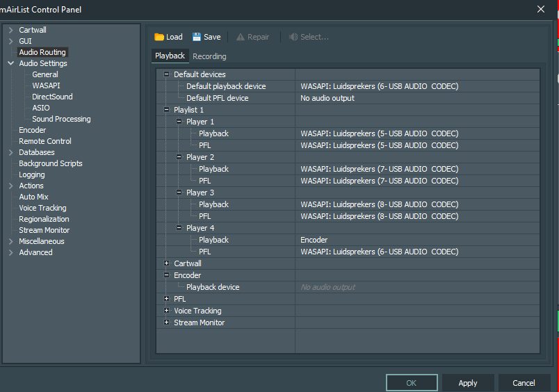Click the Apply button
The width and height of the screenshot is (559, 392).
[468, 383]
